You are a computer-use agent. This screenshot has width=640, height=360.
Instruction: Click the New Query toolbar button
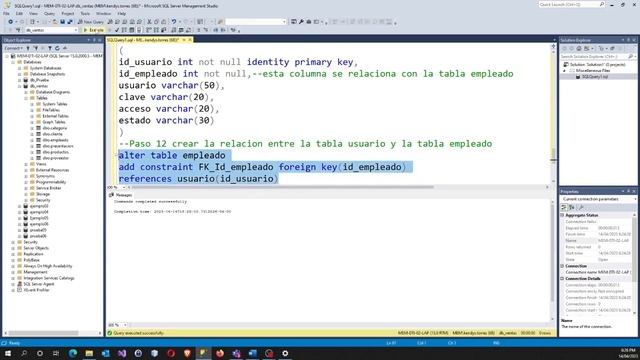point(91,22)
